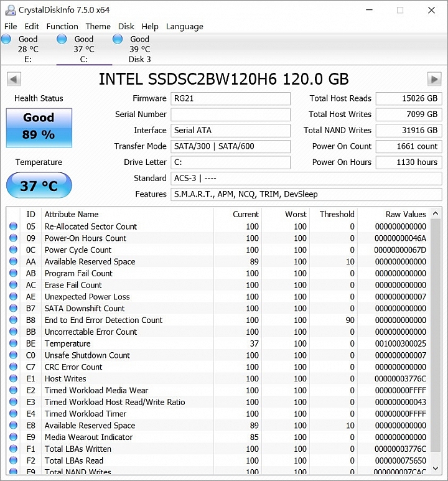Click Total Host Reads value 15026 GB
Viewport: 448px width, 481px height.
[x=409, y=98]
